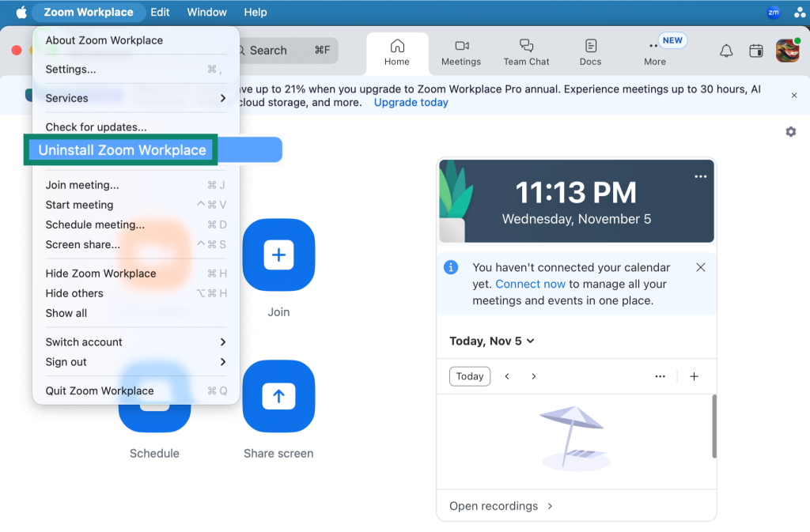The image size is (810, 532).
Task: Click the Join meeting plus icon
Action: pos(278,255)
